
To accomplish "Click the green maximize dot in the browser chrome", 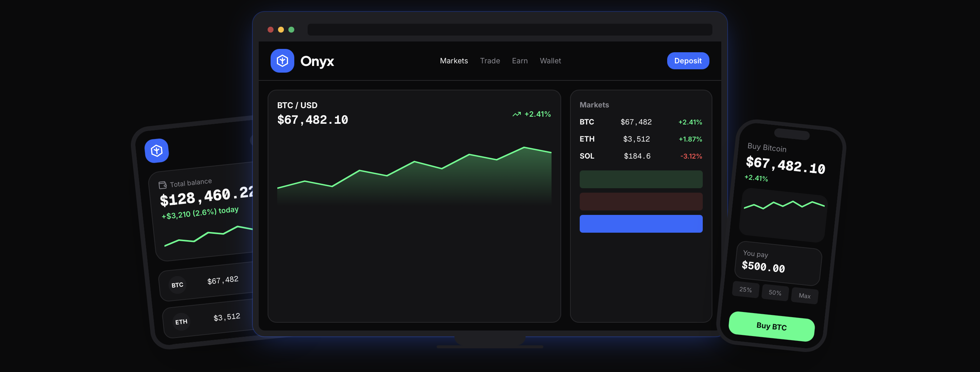I will [291, 30].
